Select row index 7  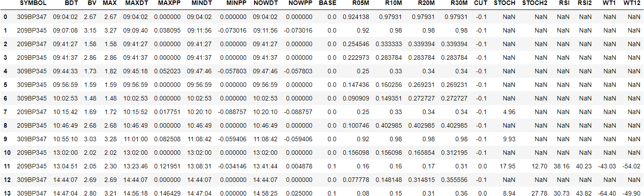click(x=5, y=112)
